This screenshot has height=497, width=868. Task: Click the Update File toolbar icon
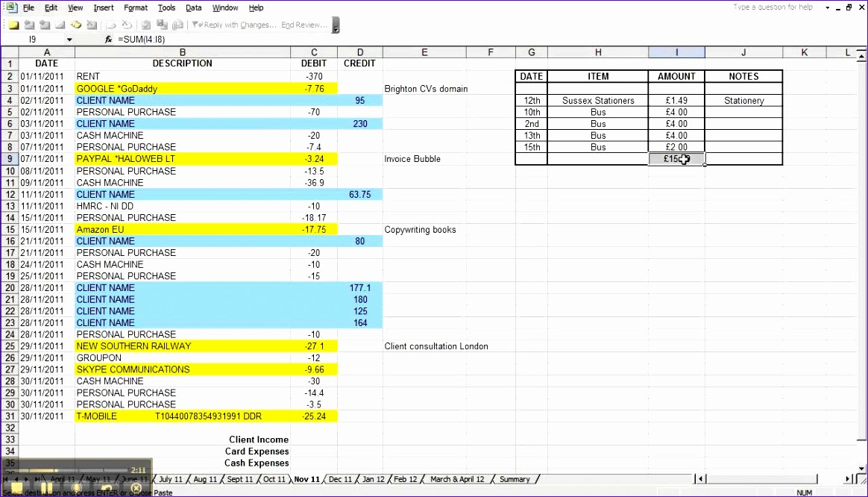(x=163, y=25)
